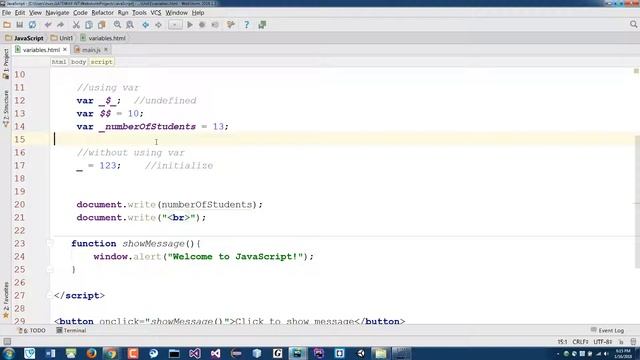Open the VCS menu

tap(156, 13)
